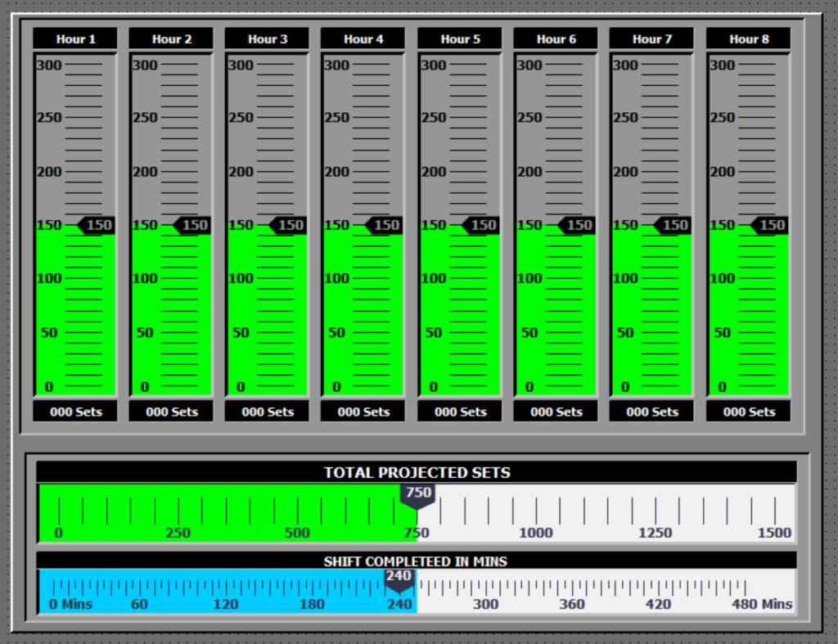Click the 300 label on shift minutes scale
Image resolution: width=838 pixels, height=644 pixels.
pyautogui.click(x=486, y=604)
